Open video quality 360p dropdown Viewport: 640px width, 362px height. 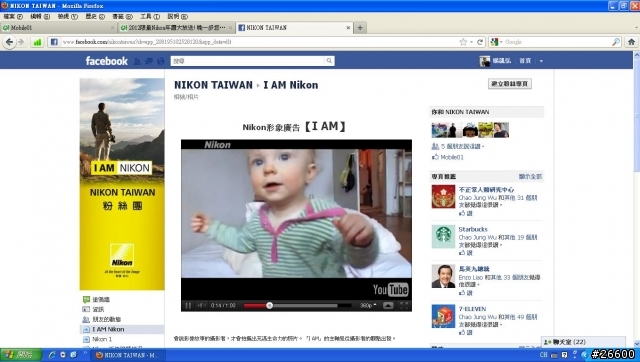tap(368, 306)
